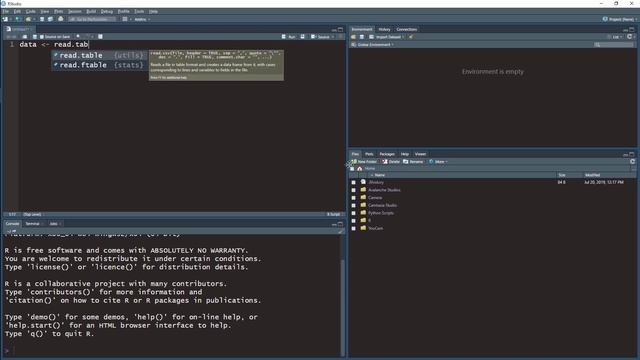The height and width of the screenshot is (360, 640).
Task: Open the Addins dropdown
Action: (142, 19)
